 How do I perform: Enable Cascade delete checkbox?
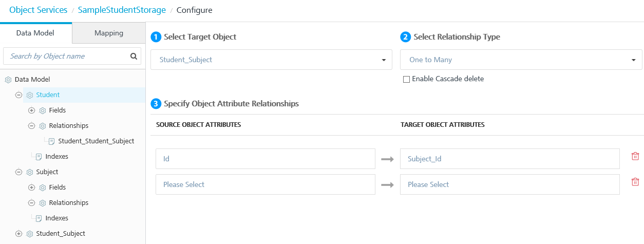tap(407, 79)
